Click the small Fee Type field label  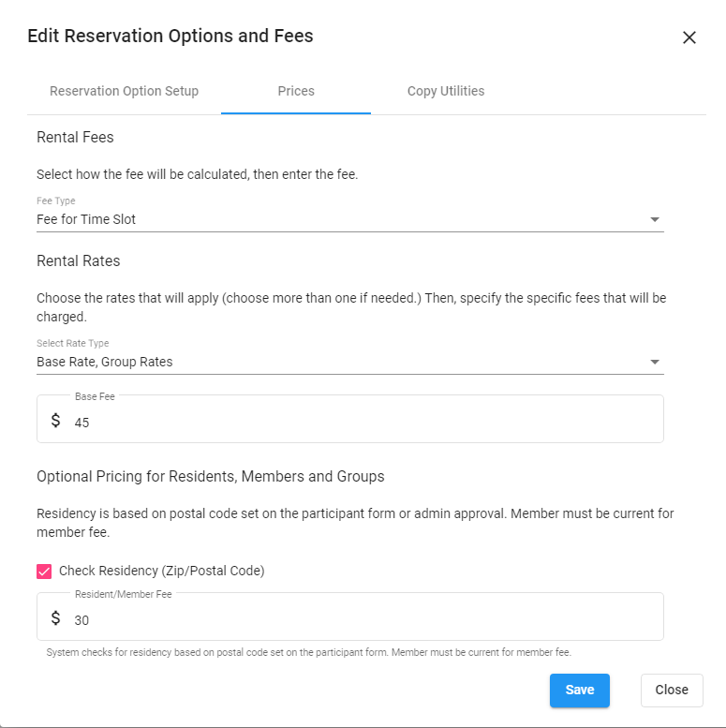pyautogui.click(x=56, y=201)
